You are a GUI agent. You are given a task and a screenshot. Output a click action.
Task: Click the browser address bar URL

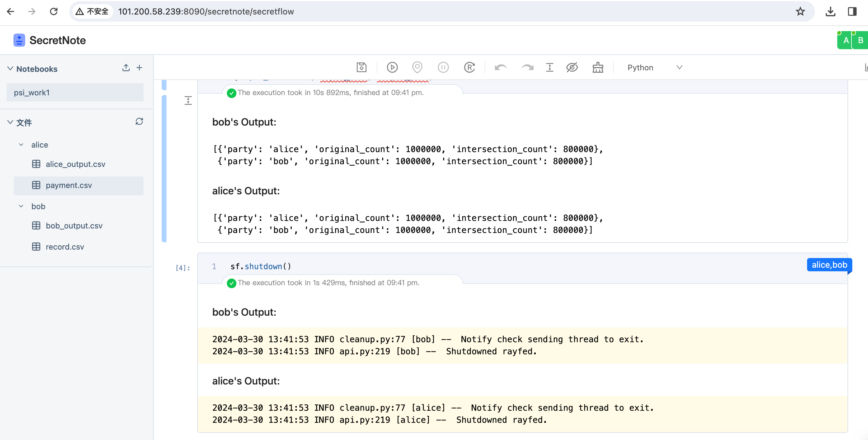[x=206, y=11]
